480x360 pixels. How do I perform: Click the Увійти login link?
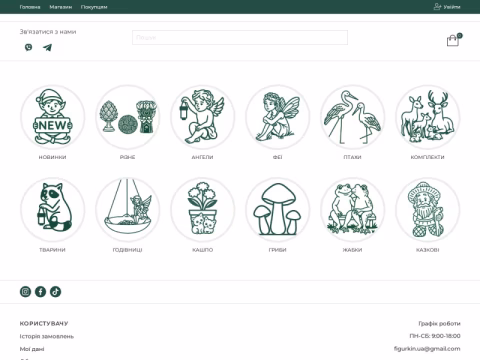452,7
